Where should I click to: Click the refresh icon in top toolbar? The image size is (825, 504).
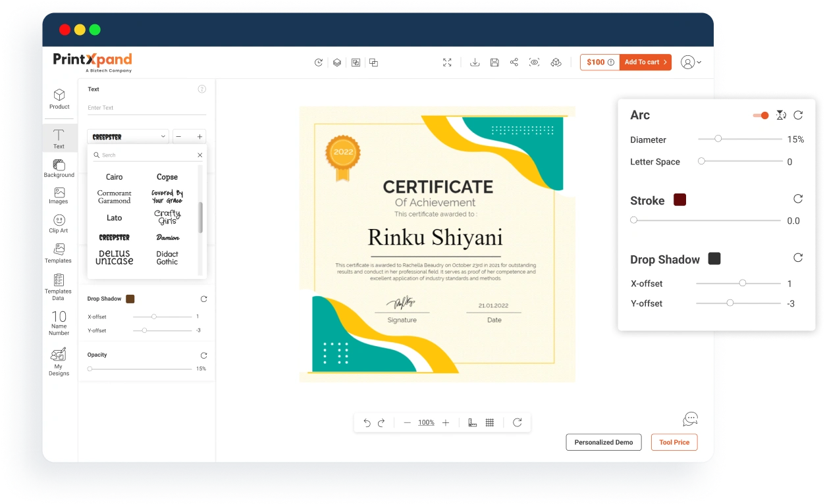point(319,63)
